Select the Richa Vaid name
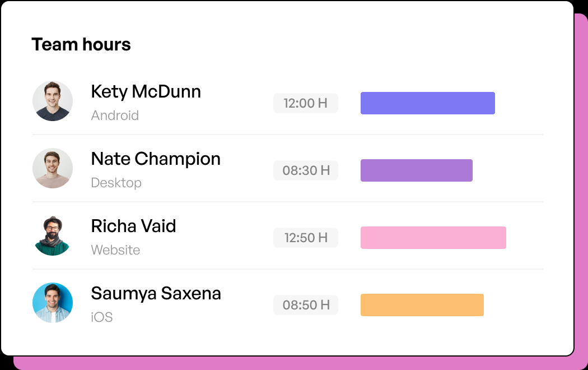 coord(133,226)
